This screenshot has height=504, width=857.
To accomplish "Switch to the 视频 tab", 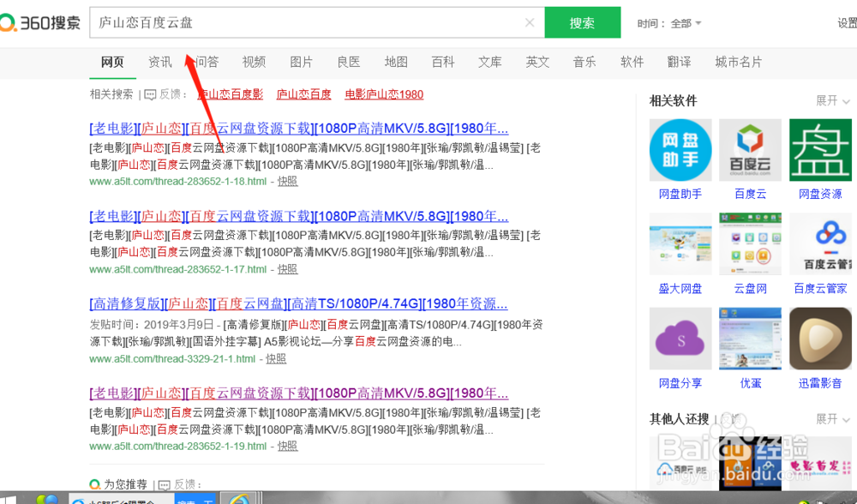I will 255,61.
